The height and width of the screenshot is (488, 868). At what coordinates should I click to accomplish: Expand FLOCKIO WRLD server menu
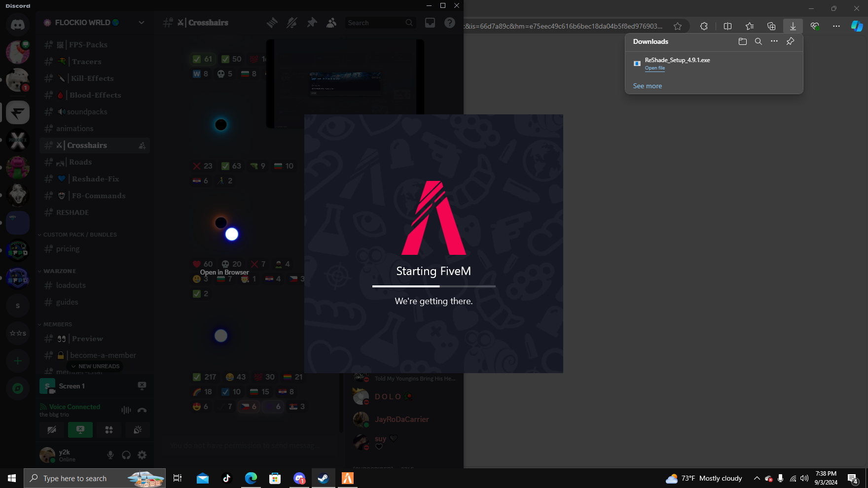(x=142, y=23)
